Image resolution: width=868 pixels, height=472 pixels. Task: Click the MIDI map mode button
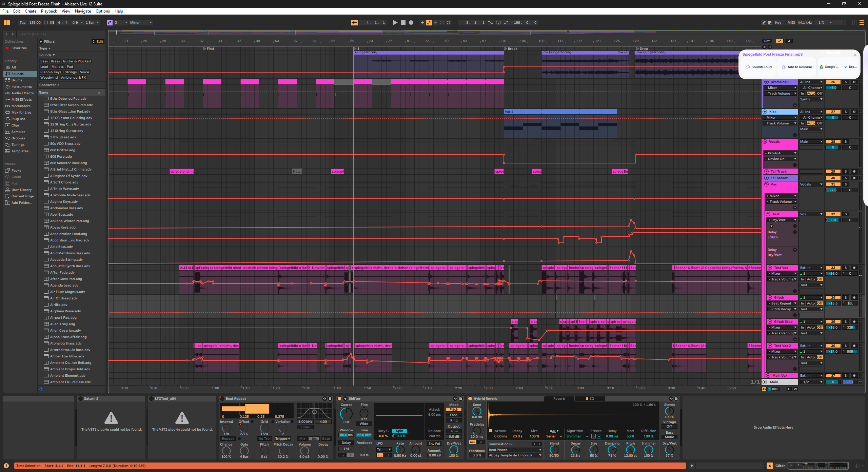pyautogui.click(x=791, y=23)
